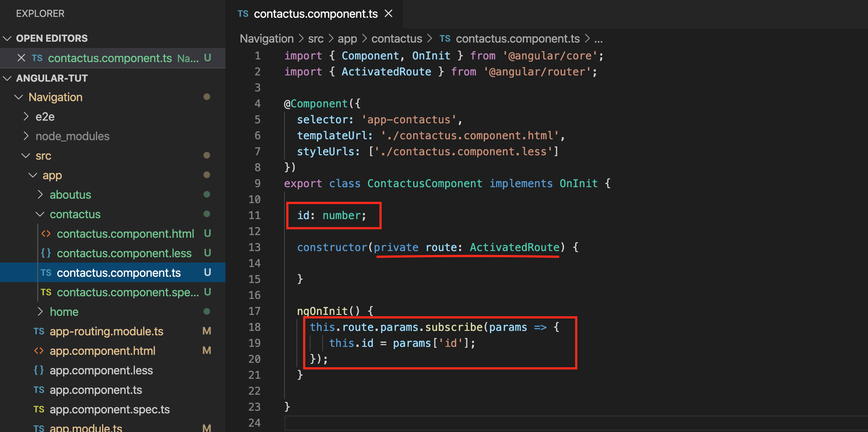
Task: Close the contactus.component.ts editor tab
Action: click(389, 14)
